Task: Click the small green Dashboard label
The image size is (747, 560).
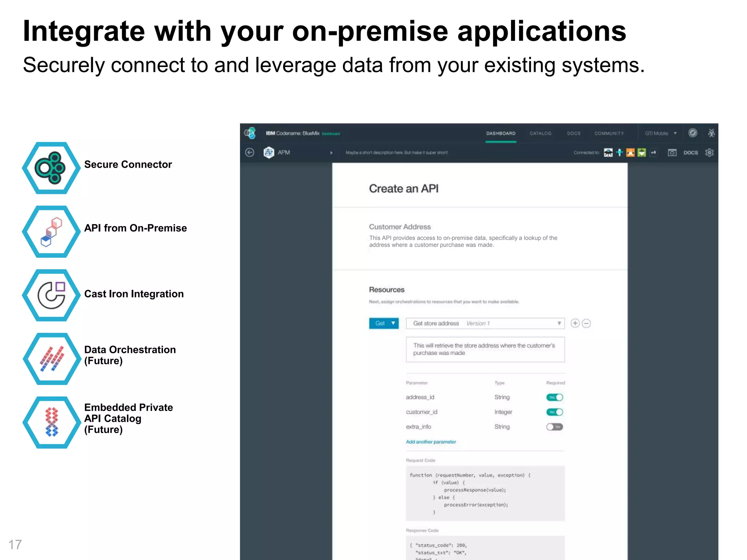Action: 330,134
